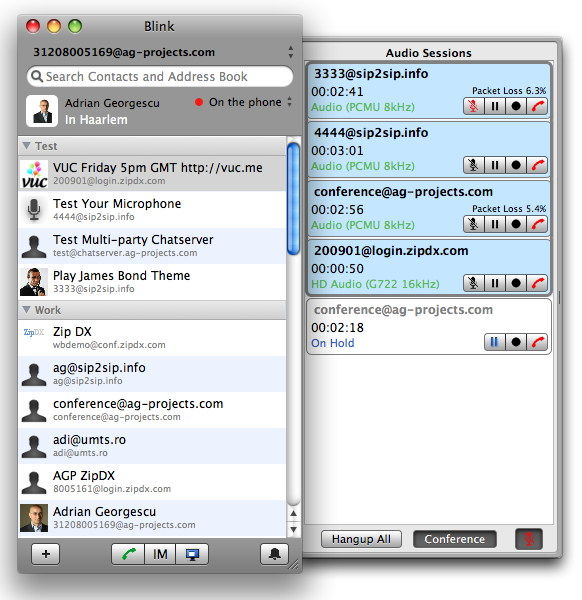Resume the on-hold conference@ag-projects.com session

coord(494,342)
